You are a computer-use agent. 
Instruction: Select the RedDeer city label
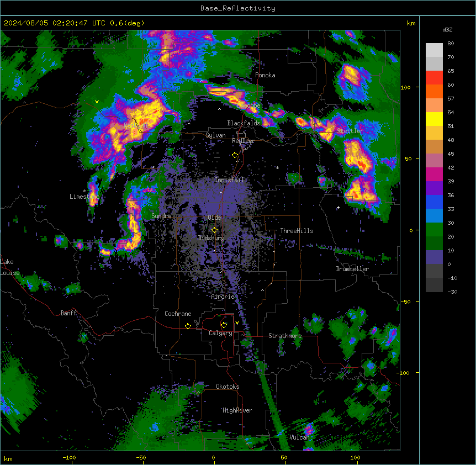pos(243,141)
